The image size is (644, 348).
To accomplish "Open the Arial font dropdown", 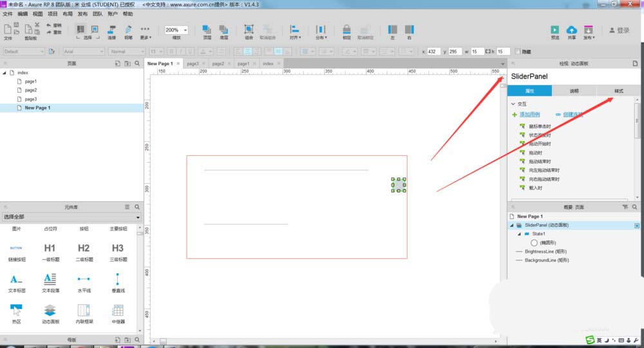I will (x=84, y=52).
